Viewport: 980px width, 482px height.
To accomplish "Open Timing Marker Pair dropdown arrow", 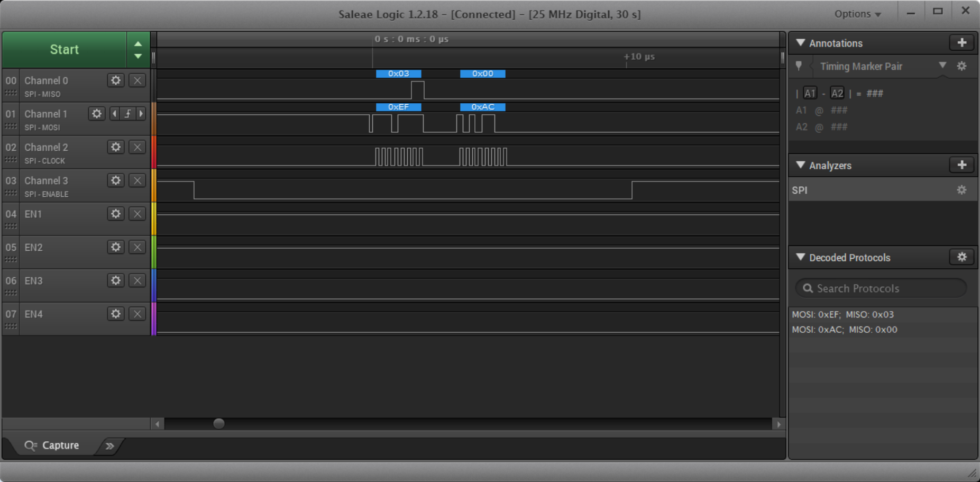I will (x=942, y=66).
